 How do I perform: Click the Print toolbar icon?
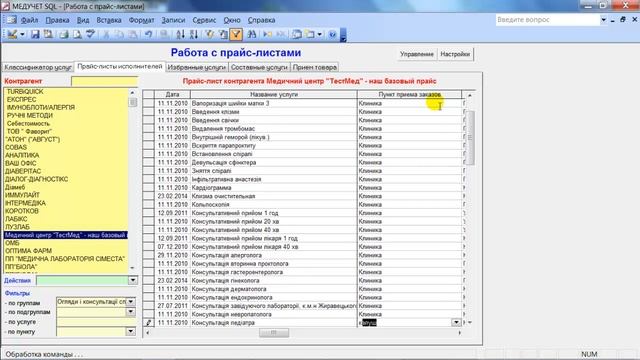click(64, 35)
